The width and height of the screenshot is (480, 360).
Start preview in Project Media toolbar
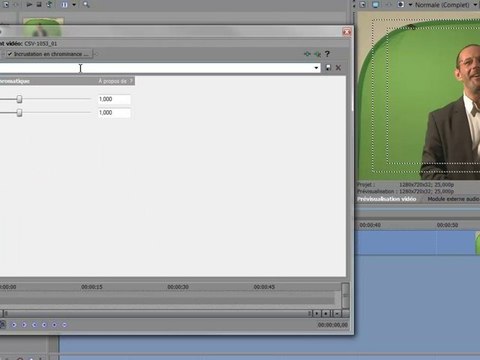tap(29, 5)
